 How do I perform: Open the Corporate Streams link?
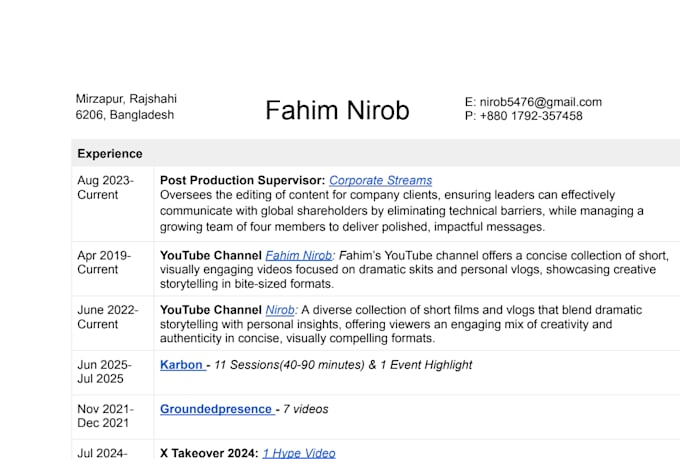380,180
